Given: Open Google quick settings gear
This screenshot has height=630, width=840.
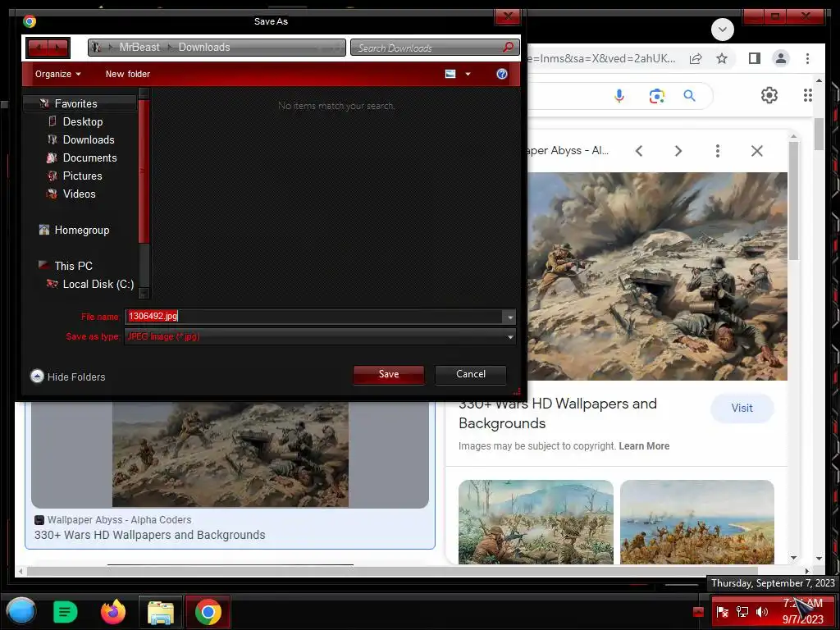Looking at the screenshot, I should click(x=769, y=95).
